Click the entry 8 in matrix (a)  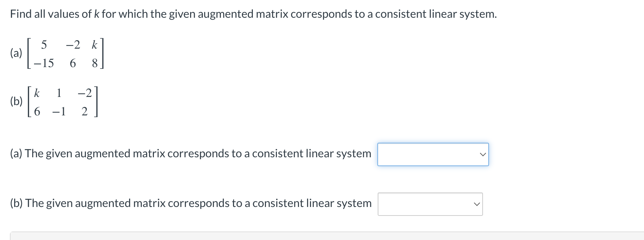tap(95, 64)
